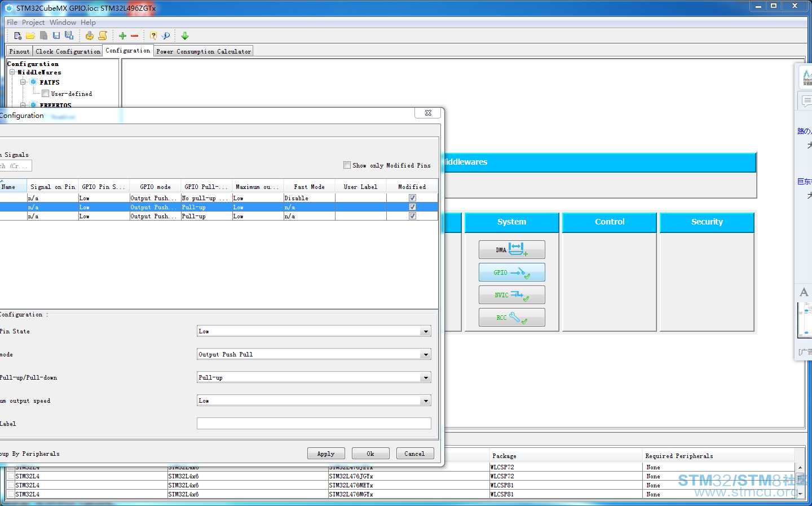Select the 'Disable' Fast Mode cell
This screenshot has height=506, width=812.
coord(309,198)
